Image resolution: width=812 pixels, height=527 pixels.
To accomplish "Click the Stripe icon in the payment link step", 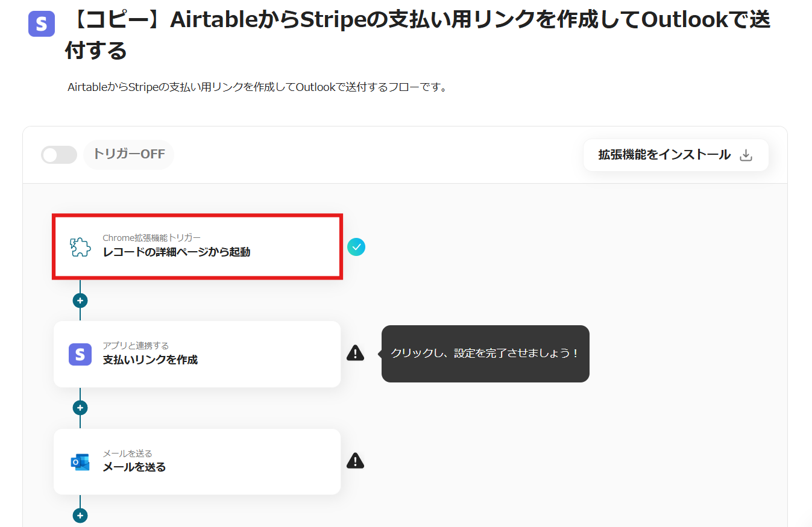I will [80, 354].
